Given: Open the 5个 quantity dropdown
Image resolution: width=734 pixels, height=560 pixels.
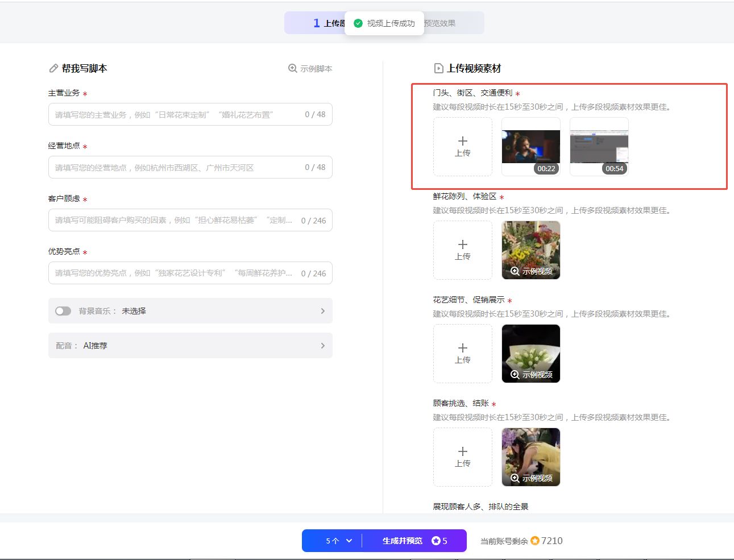Looking at the screenshot, I should tap(339, 541).
